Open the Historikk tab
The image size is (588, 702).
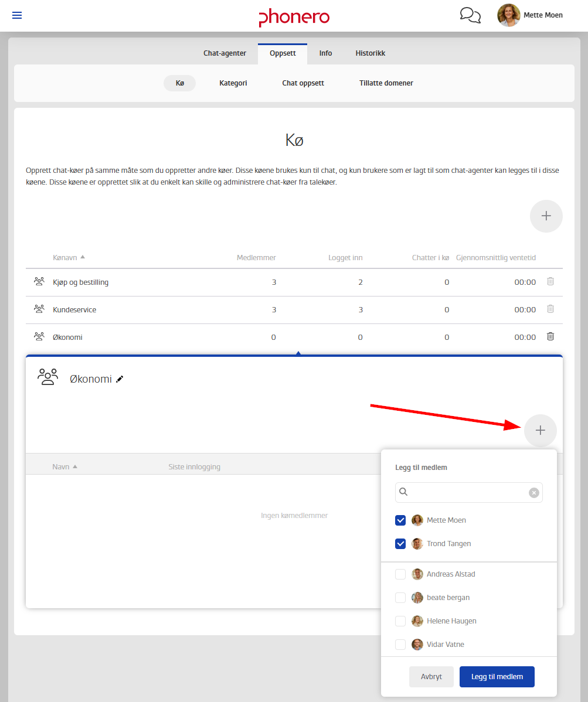(x=371, y=53)
